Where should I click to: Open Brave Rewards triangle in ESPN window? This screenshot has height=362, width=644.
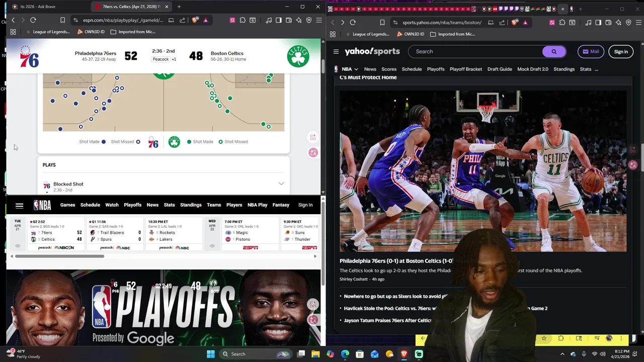tap(206, 20)
